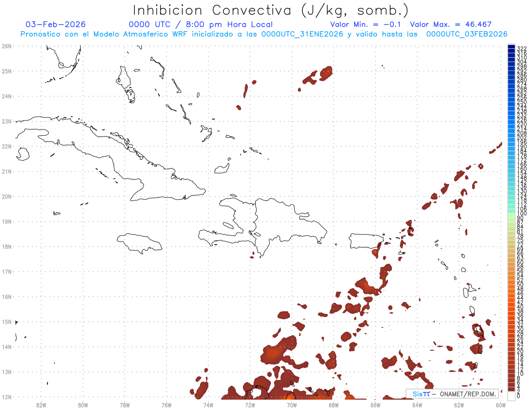532x411 pixels.
Task: Click the "23N" latitude label
Action: 7,121
